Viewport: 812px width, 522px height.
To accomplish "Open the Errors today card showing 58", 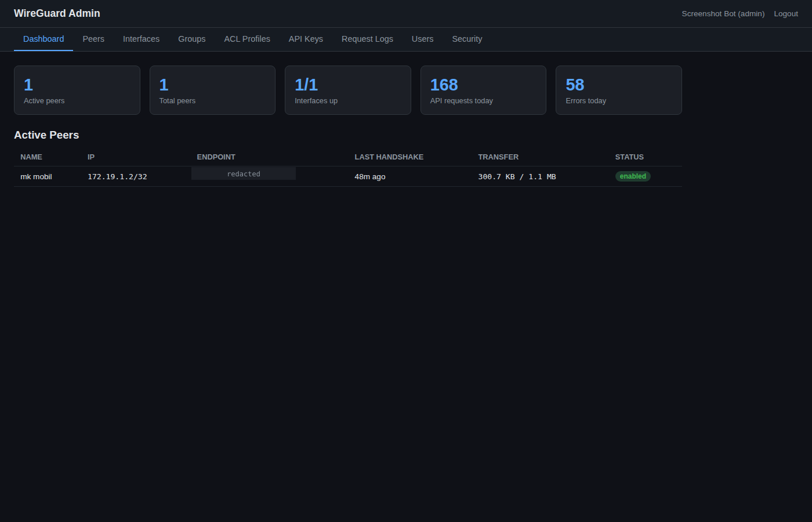I will [618, 90].
